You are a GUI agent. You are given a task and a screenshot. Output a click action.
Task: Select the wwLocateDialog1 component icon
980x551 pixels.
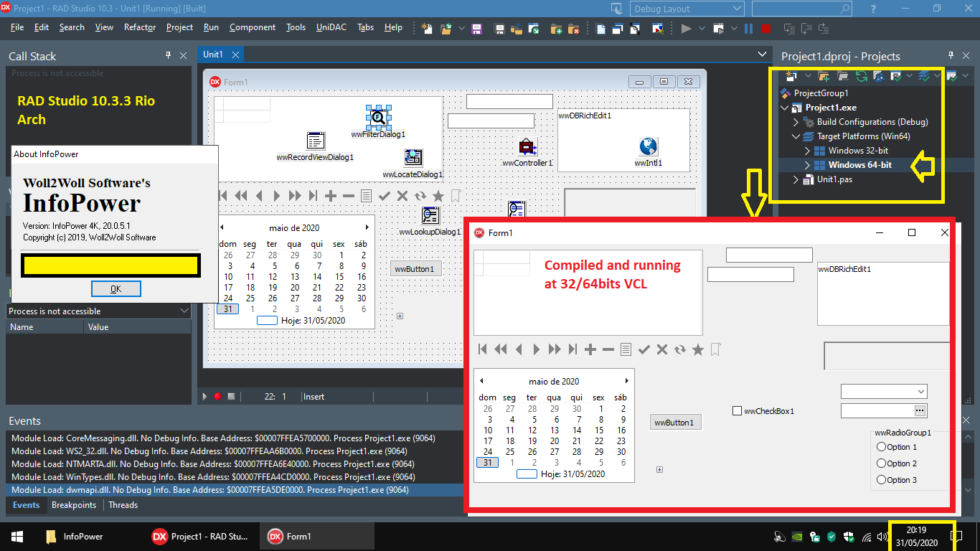click(413, 158)
